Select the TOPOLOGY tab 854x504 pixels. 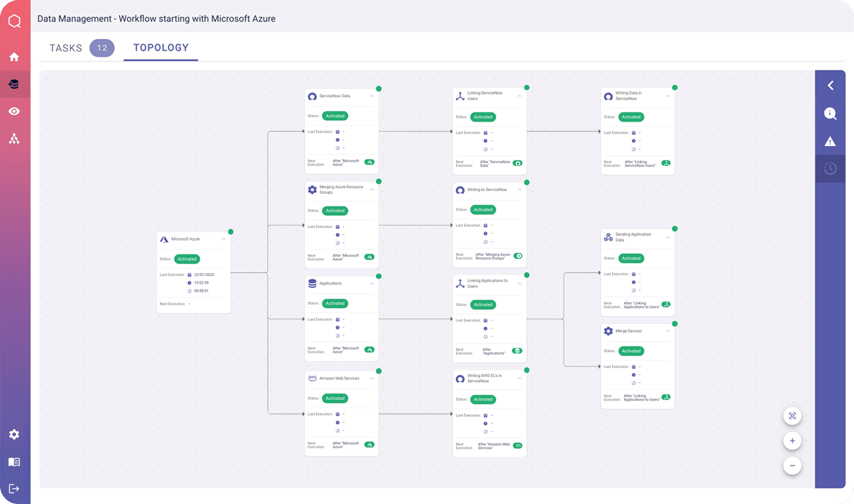pos(161,48)
